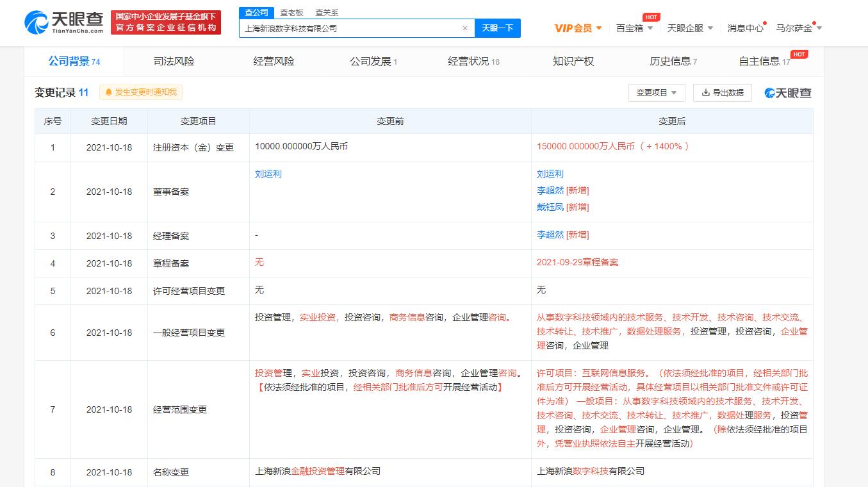Switch to the 自主信息 tab

pos(765,62)
